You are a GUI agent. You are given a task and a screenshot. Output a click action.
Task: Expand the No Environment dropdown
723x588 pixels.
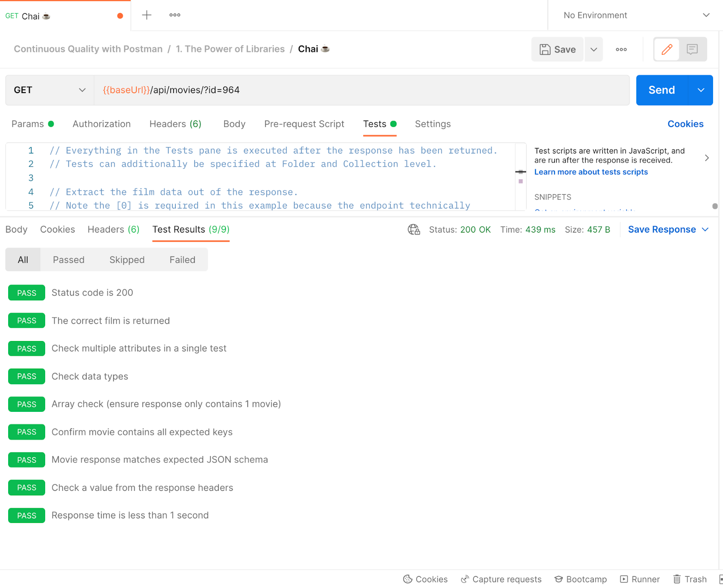click(636, 15)
